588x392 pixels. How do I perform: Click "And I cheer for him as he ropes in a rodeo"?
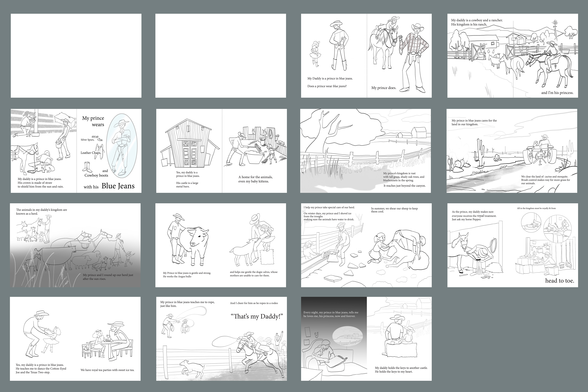click(x=254, y=303)
